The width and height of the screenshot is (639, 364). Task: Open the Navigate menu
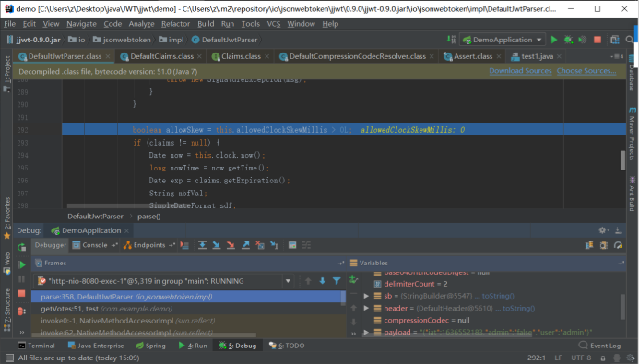(81, 24)
